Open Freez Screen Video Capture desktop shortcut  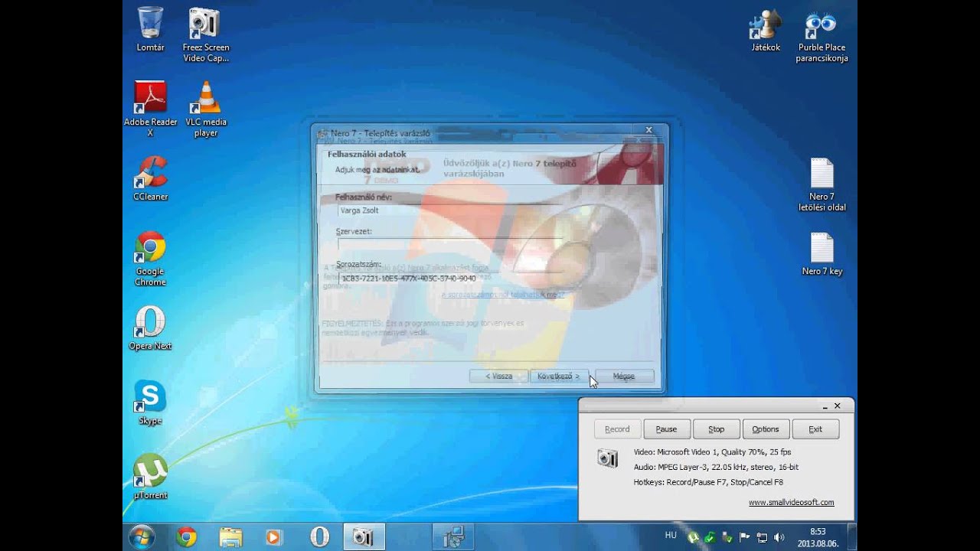point(205,24)
